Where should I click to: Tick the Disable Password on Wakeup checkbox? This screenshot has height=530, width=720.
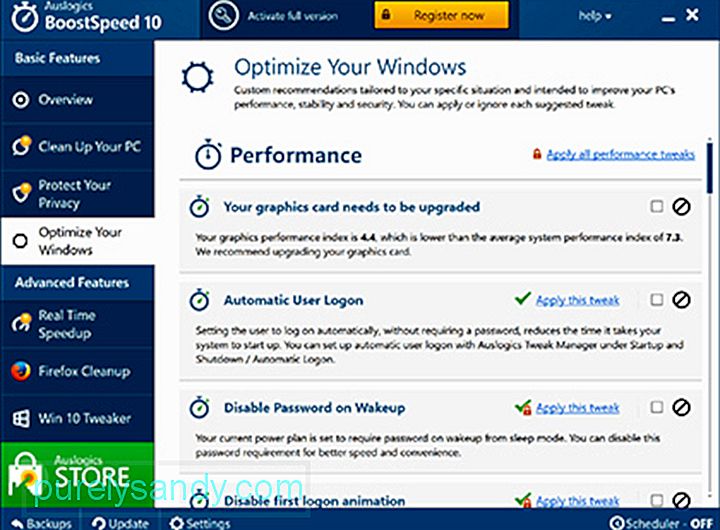point(657,407)
